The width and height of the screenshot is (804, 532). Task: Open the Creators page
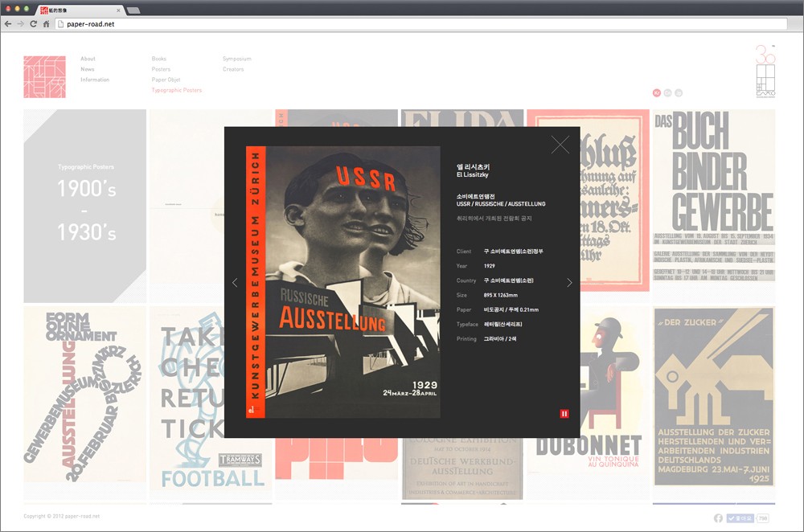tap(233, 69)
